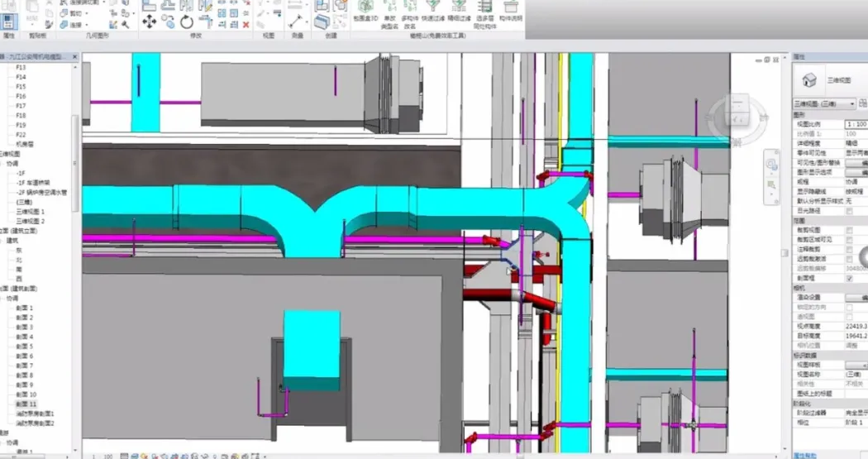This screenshot has width=868, height=459.
Task: Open the 消防泵房剖面1 view
Action: click(35, 414)
